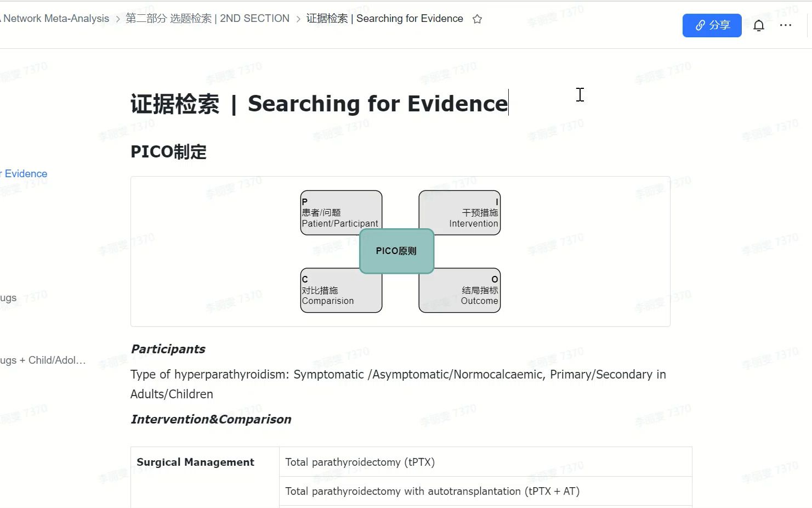Star the document as favorite
The width and height of the screenshot is (812, 508).
click(477, 19)
